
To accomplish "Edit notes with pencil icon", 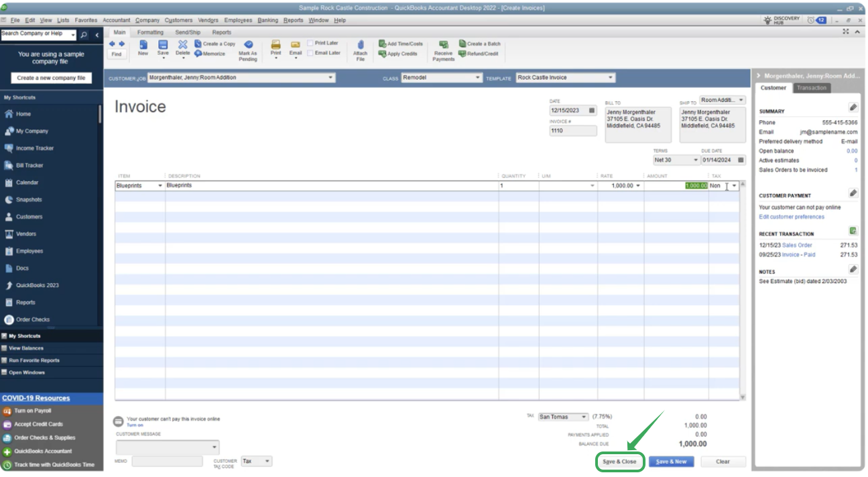I will [853, 269].
